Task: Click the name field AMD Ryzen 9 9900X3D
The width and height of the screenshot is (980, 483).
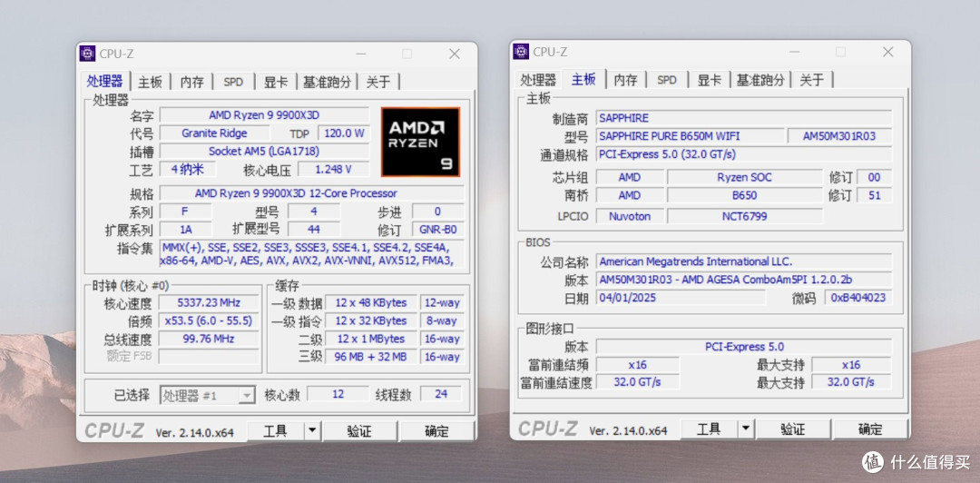Action: [264, 115]
